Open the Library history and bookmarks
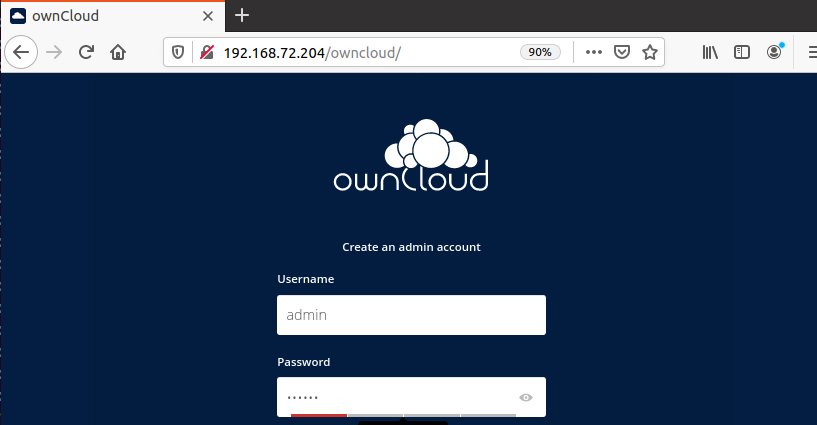 [710, 52]
